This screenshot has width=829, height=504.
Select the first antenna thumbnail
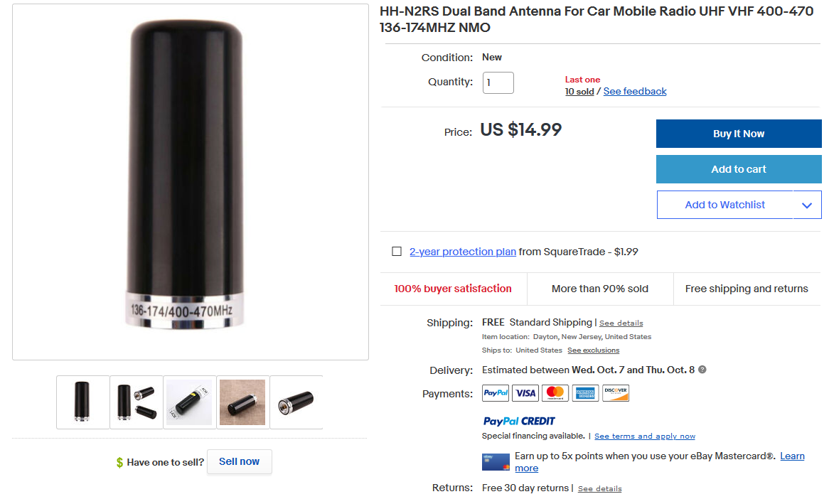82,402
